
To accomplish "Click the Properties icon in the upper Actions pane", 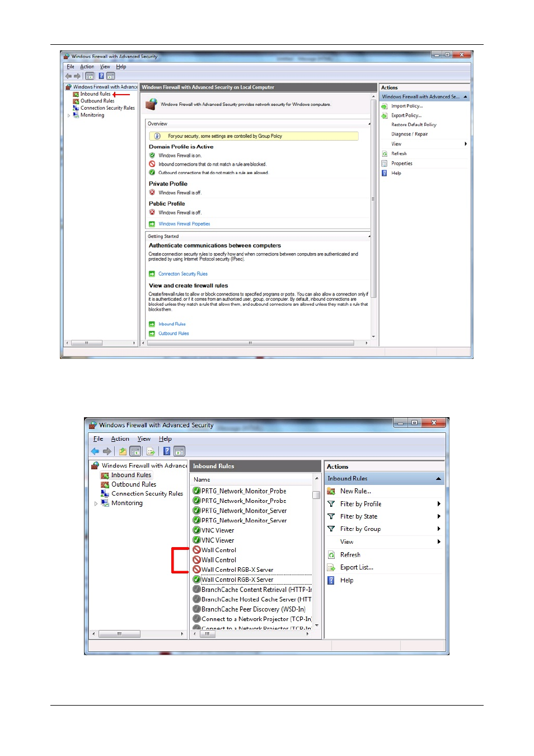I will tap(385, 164).
